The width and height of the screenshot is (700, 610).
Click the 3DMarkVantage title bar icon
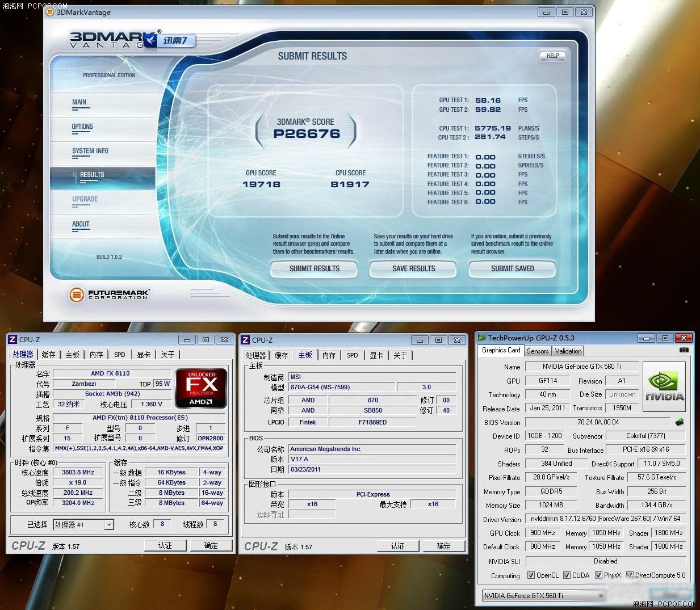coord(51,12)
